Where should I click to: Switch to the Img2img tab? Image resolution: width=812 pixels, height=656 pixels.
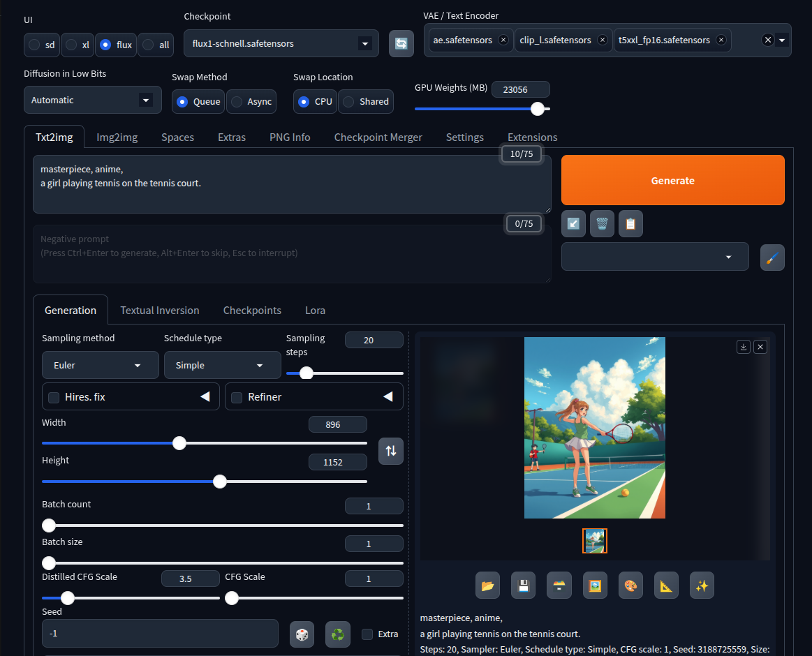click(117, 137)
